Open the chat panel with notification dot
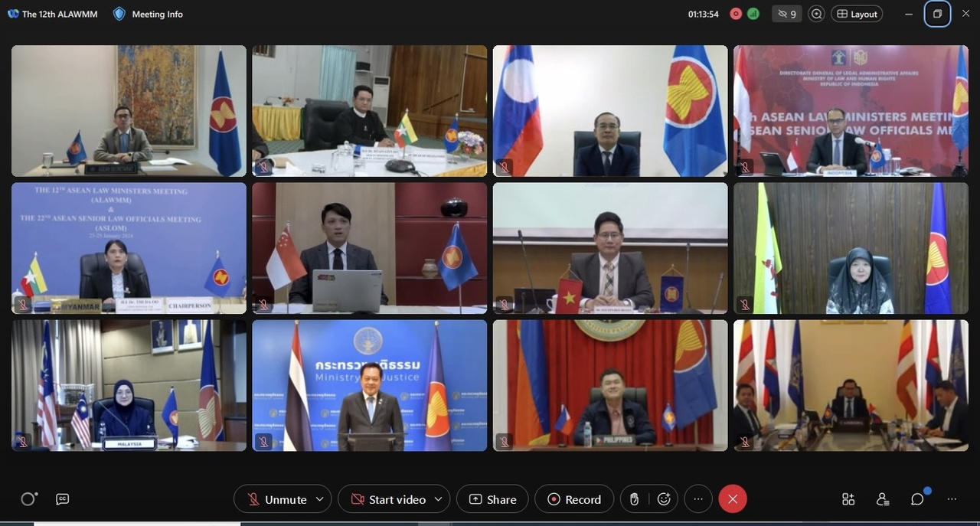The image size is (980, 526). click(x=916, y=498)
